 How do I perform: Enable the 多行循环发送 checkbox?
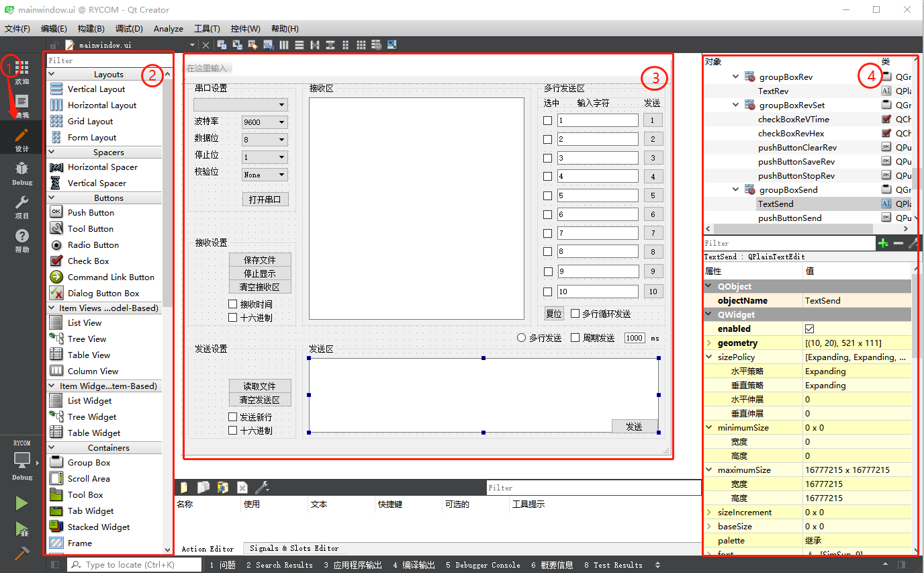(x=575, y=314)
